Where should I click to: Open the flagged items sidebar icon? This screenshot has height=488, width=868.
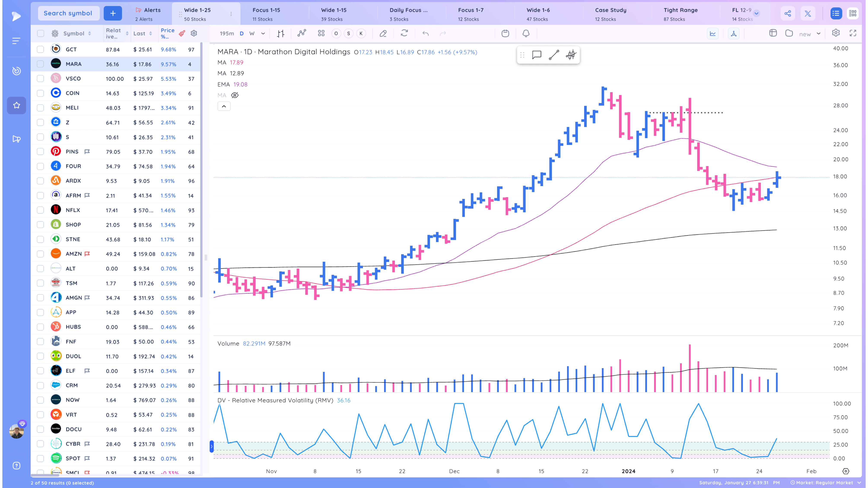tap(16, 139)
